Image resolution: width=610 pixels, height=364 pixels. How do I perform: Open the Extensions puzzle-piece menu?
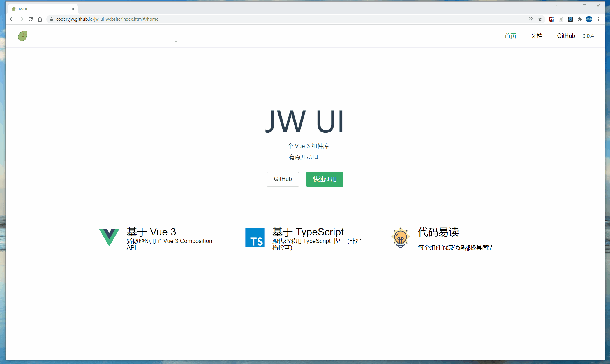[x=580, y=19]
